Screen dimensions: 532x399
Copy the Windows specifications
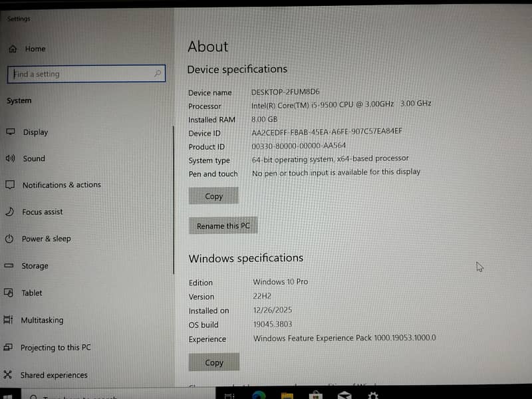214,362
